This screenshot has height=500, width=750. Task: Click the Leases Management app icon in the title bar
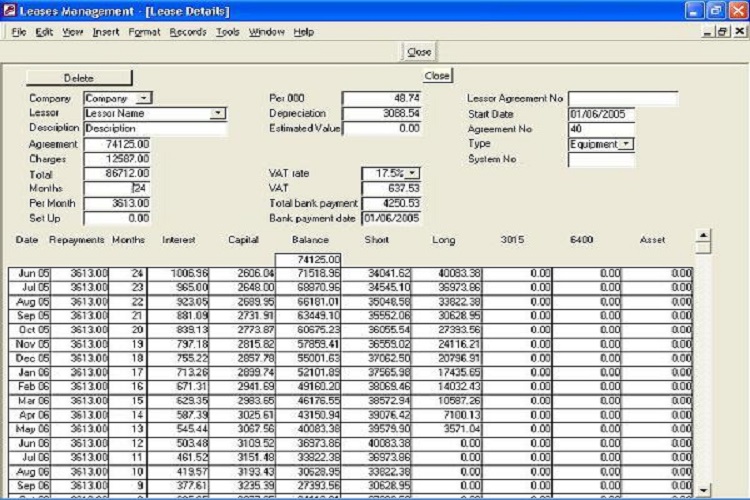pos(9,11)
